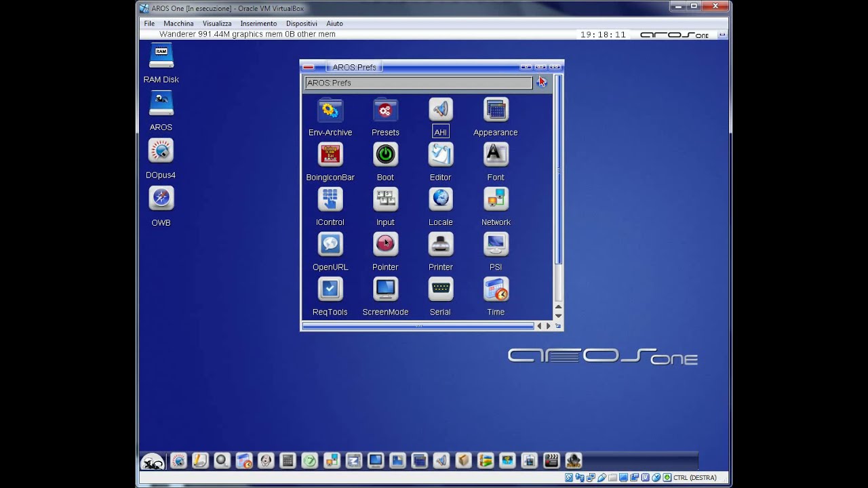Click the scroll down arrow in Prefs window
This screenshot has height=488, width=868.
558,316
